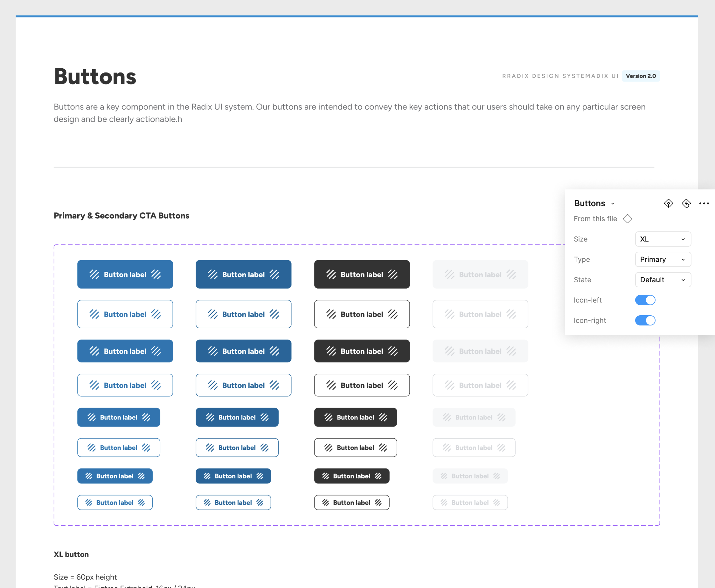Select the bottom-row black outlined Button label
The image size is (715, 588).
351,502
